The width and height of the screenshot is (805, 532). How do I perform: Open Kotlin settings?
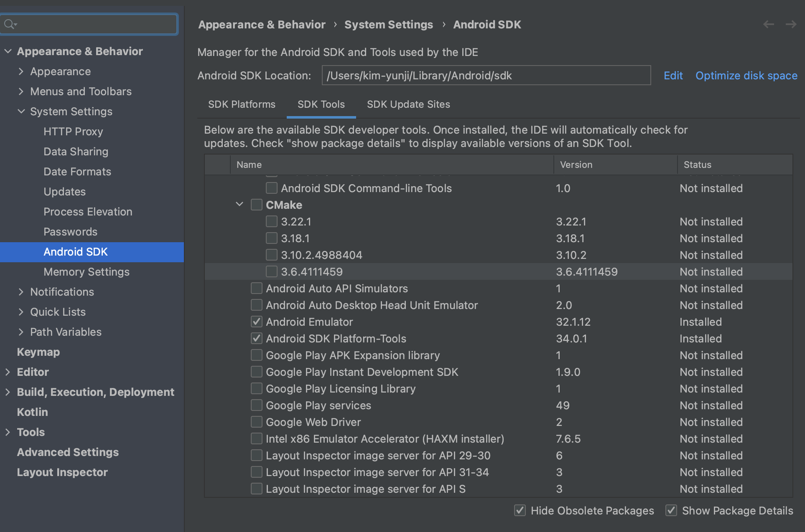[32, 412]
